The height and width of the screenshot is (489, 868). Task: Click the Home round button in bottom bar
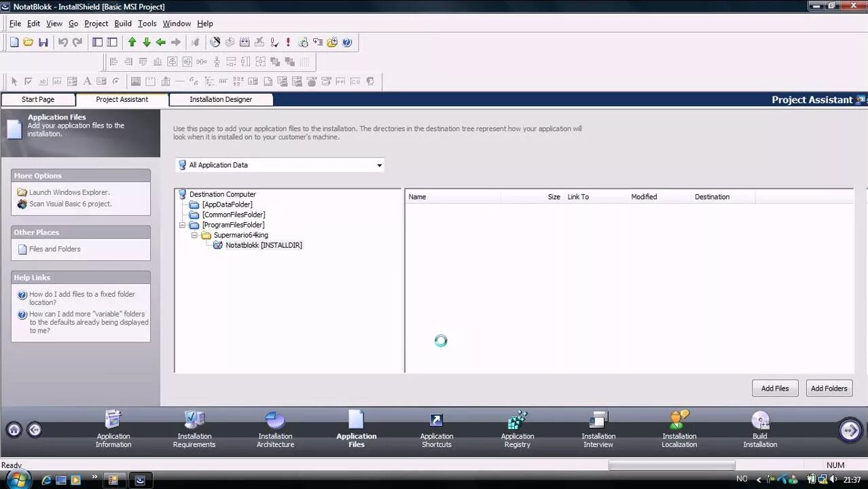(x=14, y=429)
